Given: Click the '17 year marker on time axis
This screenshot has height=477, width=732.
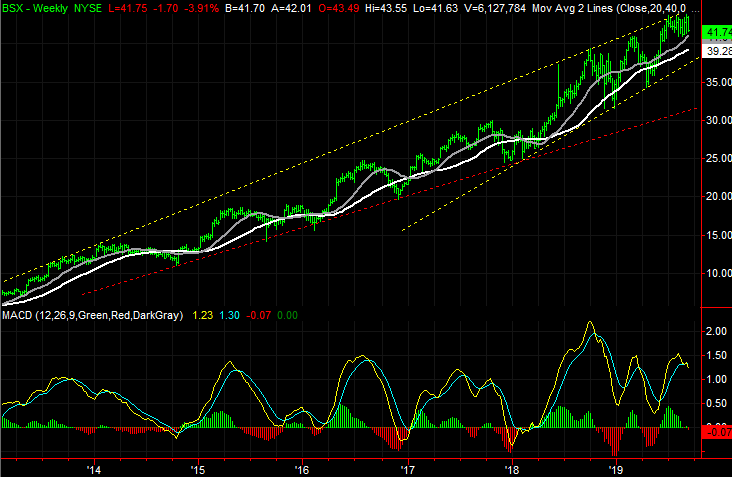Looking at the screenshot, I should [x=408, y=470].
